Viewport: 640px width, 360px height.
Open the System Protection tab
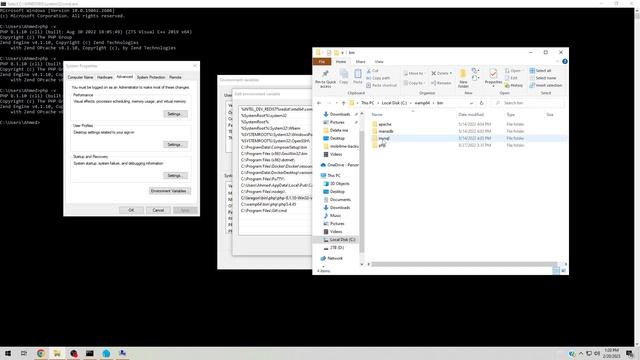[151, 77]
